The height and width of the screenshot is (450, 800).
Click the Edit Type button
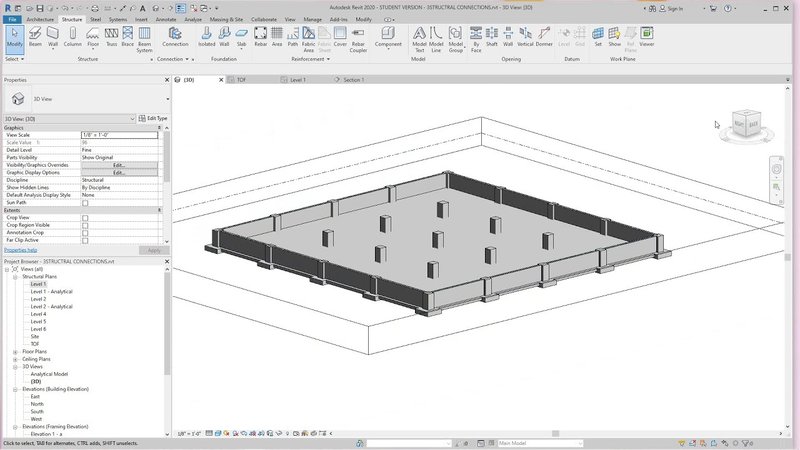(x=153, y=118)
